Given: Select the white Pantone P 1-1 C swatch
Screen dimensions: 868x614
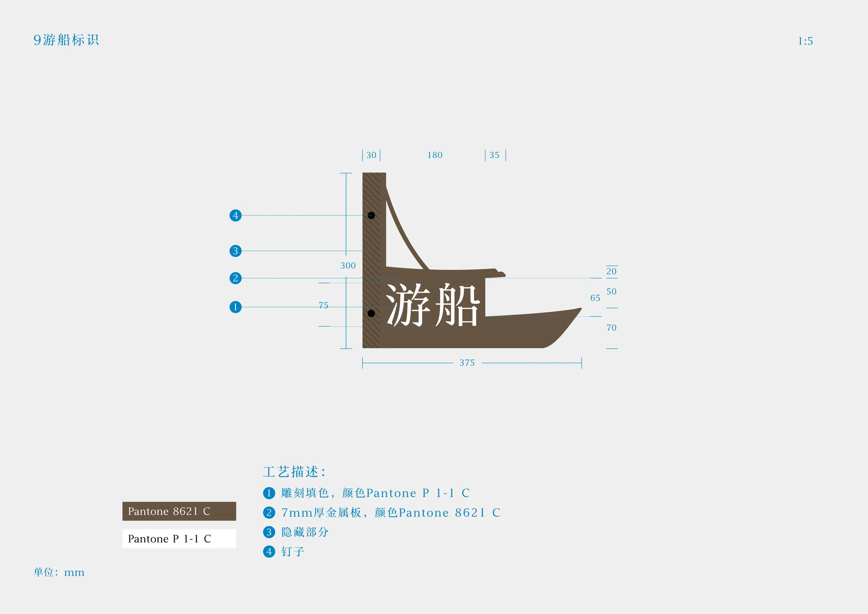Looking at the screenshot, I should (x=179, y=539).
